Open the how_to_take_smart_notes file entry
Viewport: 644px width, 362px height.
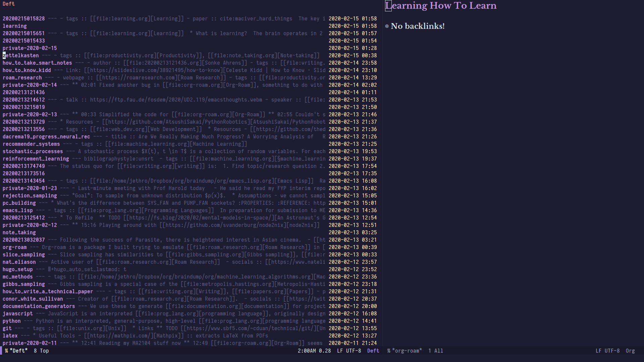point(37,63)
